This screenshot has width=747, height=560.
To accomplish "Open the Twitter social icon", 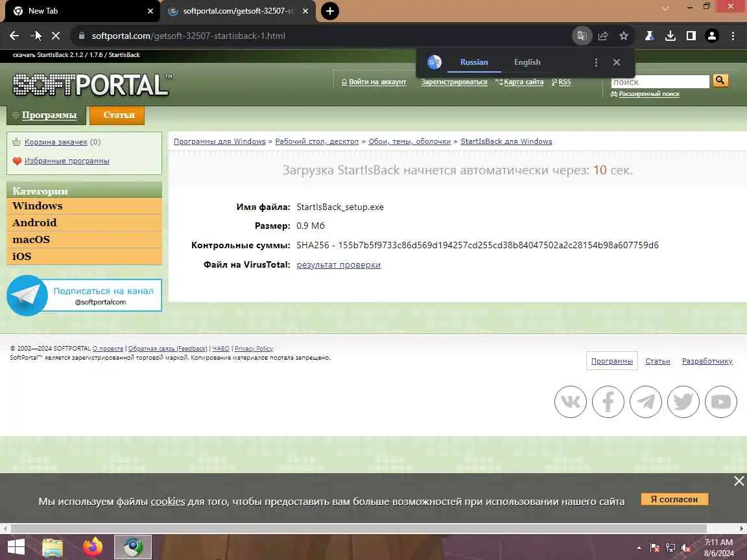I will pyautogui.click(x=683, y=402).
